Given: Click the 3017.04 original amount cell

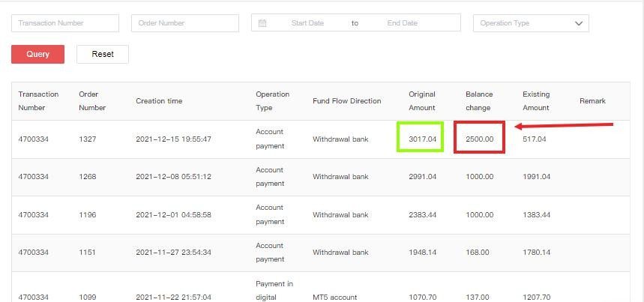Looking at the screenshot, I should [x=422, y=139].
